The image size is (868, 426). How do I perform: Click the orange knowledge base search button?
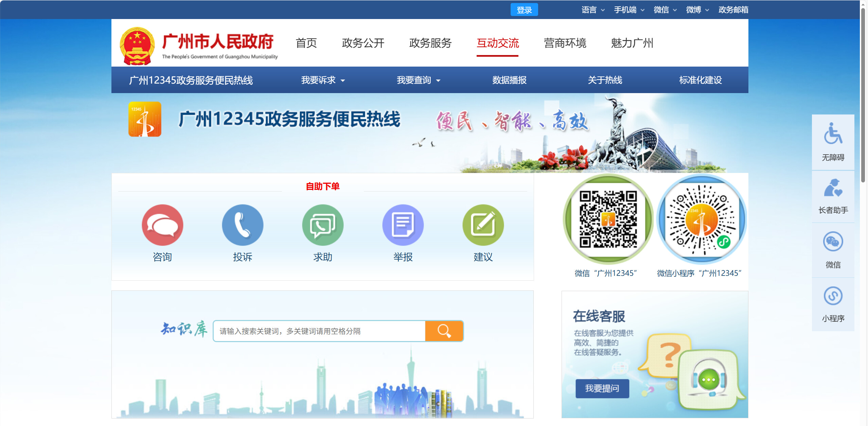(444, 331)
